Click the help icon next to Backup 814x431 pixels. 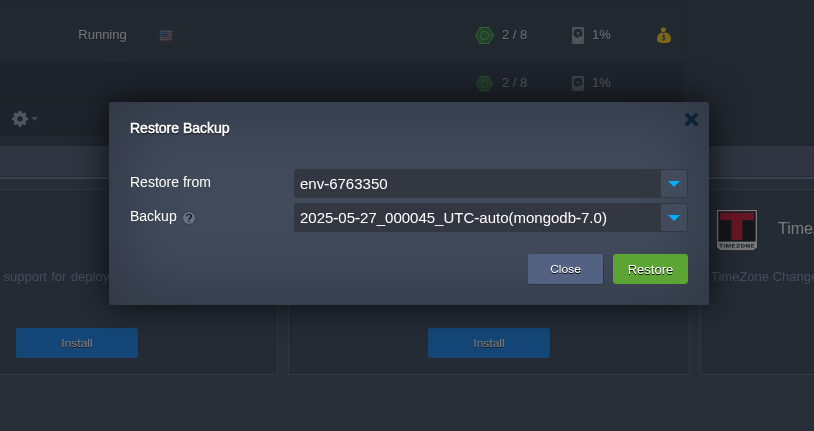tap(188, 217)
